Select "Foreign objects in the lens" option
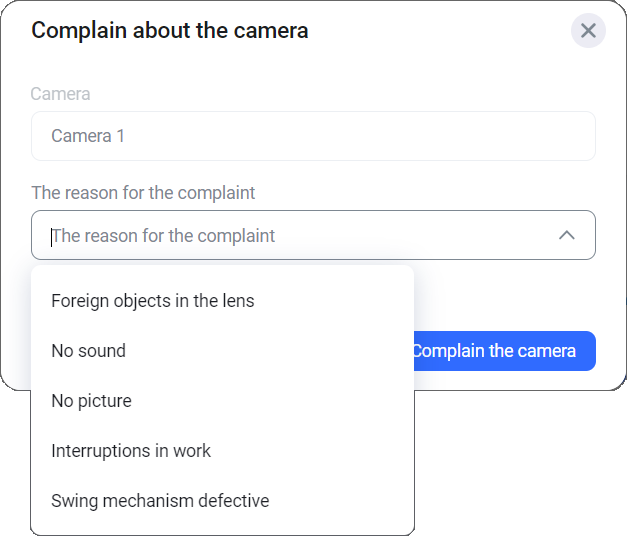This screenshot has width=627, height=536. pyautogui.click(x=153, y=301)
